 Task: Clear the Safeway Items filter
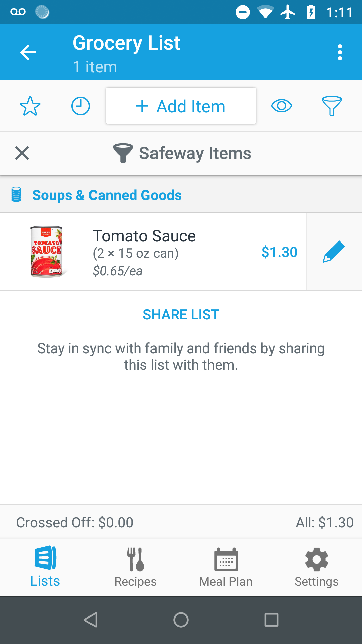(x=22, y=153)
